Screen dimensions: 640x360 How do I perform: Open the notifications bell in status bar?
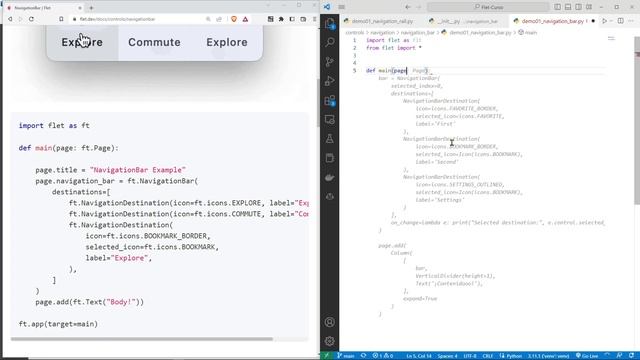631,356
